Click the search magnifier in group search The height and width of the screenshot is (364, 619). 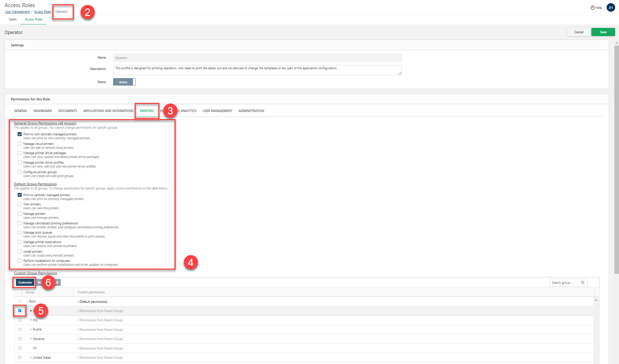[583, 283]
